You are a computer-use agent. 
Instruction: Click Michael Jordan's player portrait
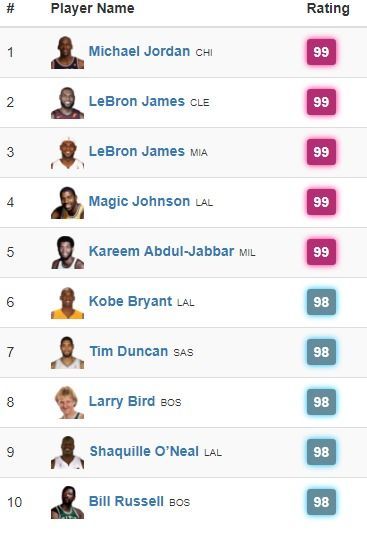(68, 52)
